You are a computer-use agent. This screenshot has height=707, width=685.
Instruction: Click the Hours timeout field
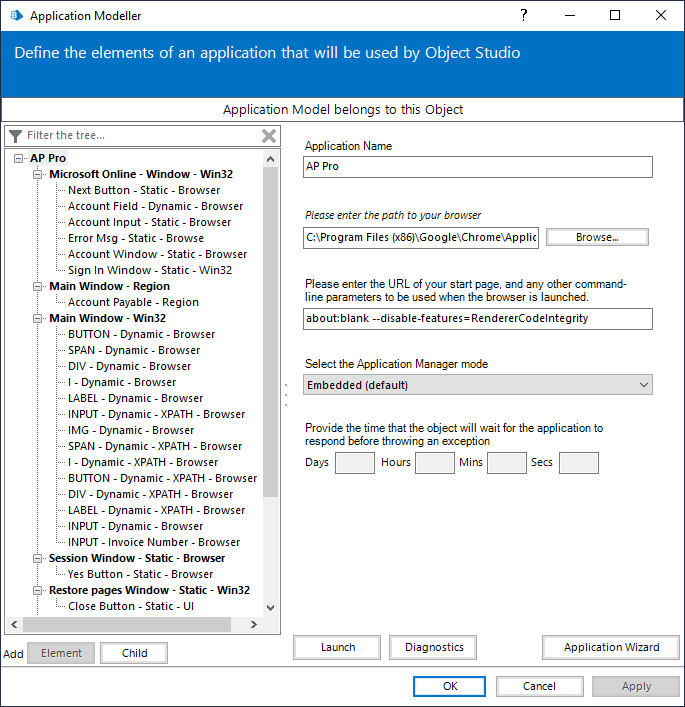[x=435, y=463]
